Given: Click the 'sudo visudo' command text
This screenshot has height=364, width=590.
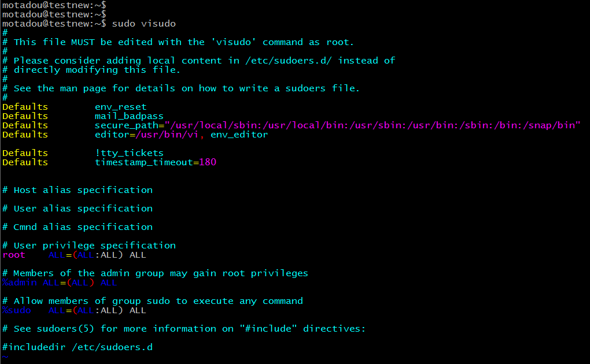Looking at the screenshot, I should pos(143,24).
